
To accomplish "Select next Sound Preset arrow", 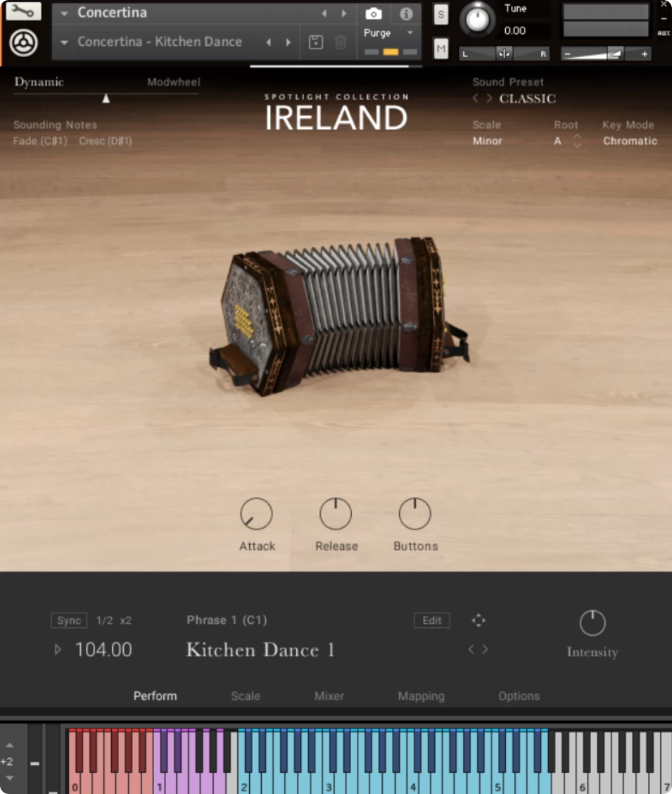I will pos(489,99).
